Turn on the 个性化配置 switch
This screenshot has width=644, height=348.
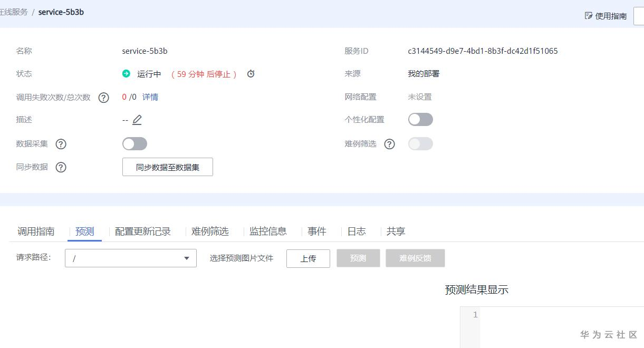420,119
